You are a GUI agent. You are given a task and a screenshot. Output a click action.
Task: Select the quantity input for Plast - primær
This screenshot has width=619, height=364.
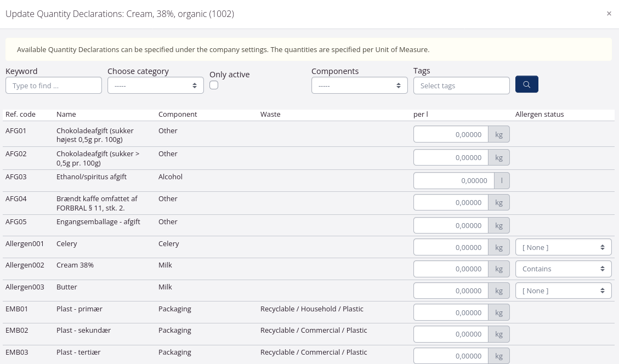(x=451, y=312)
